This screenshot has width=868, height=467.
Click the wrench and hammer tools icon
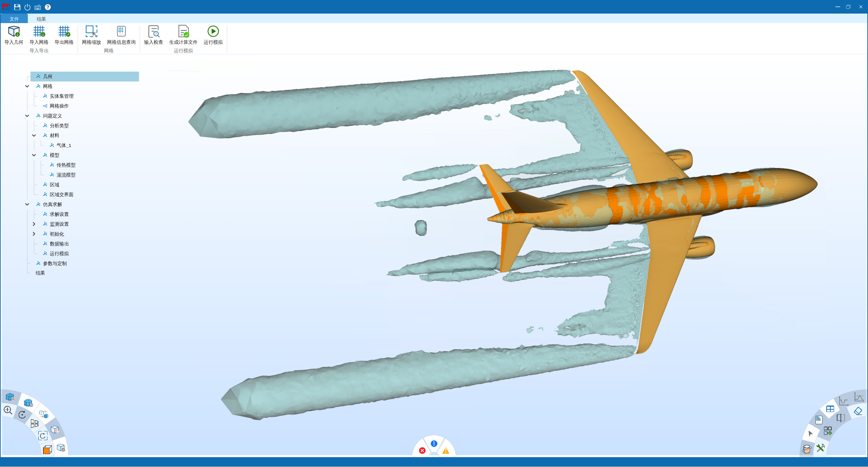coord(821,448)
